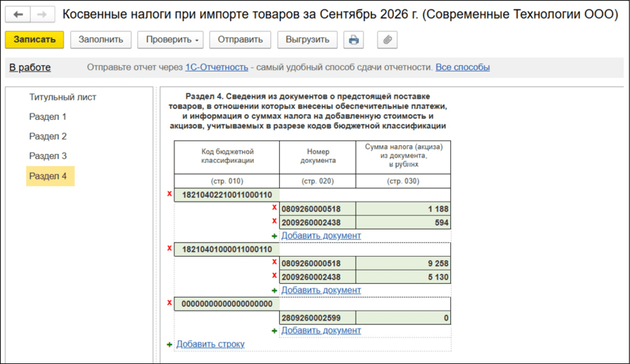Select Раздел 2 in sidebar

click(48, 137)
